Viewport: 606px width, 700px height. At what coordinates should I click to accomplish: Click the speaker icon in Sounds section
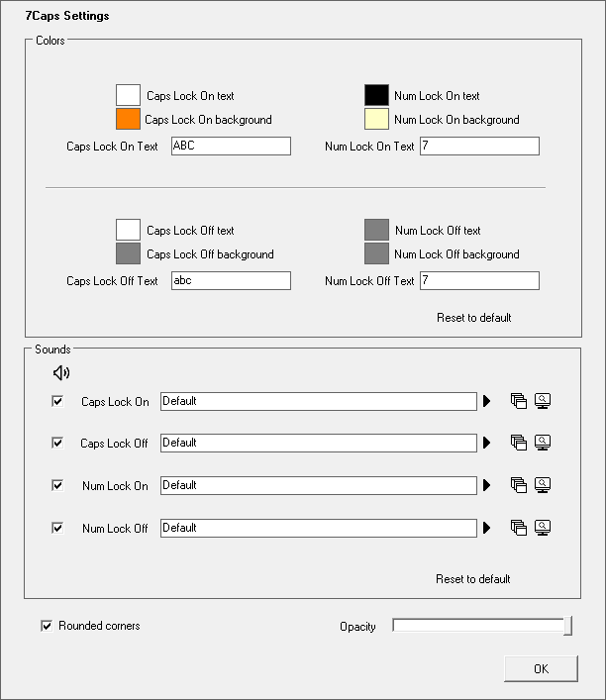click(61, 373)
